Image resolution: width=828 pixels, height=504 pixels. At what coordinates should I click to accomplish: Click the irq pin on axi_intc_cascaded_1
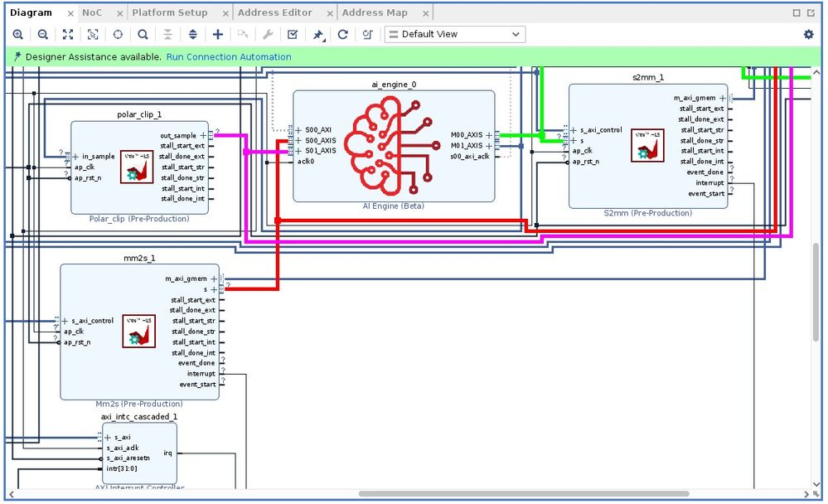(167, 453)
